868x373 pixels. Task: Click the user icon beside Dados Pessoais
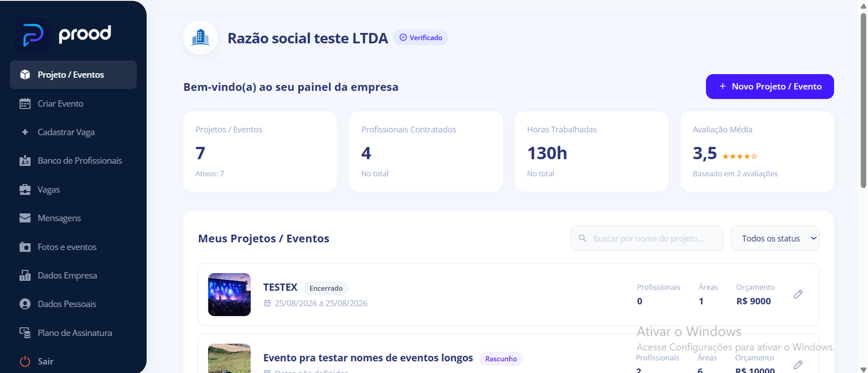click(25, 304)
